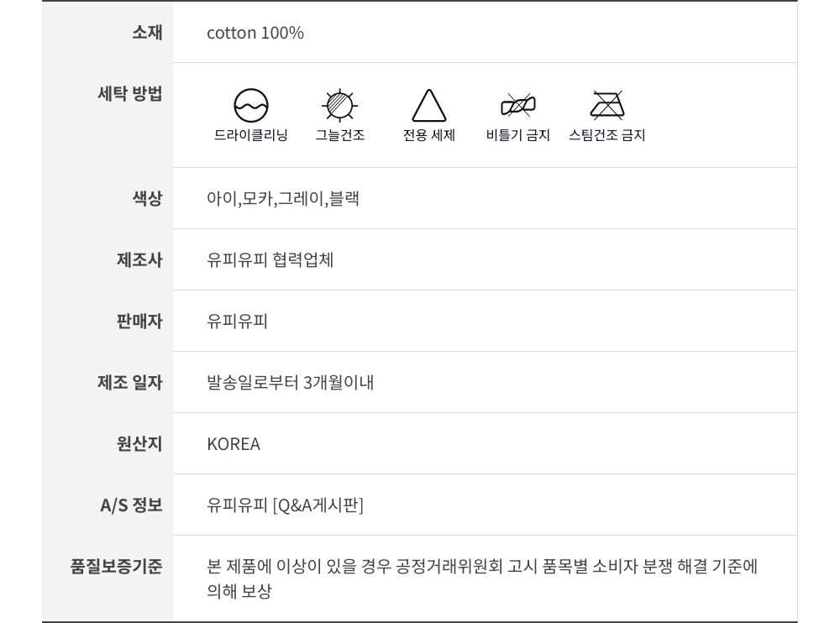Click the KOREA origin value

[234, 444]
